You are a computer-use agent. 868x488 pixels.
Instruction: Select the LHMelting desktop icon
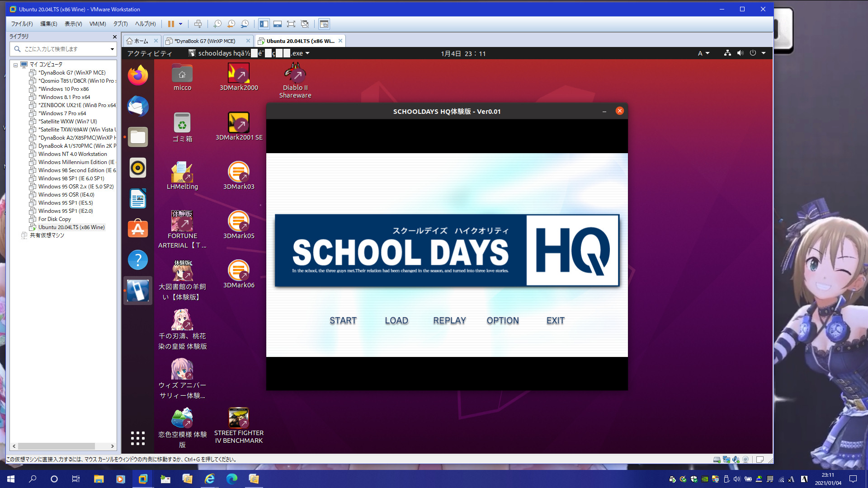point(182,176)
